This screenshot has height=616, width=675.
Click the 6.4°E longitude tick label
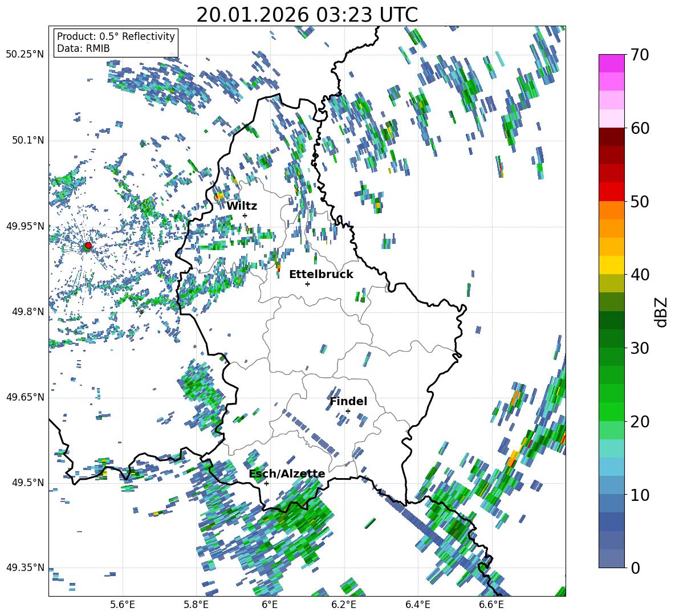[x=417, y=605]
